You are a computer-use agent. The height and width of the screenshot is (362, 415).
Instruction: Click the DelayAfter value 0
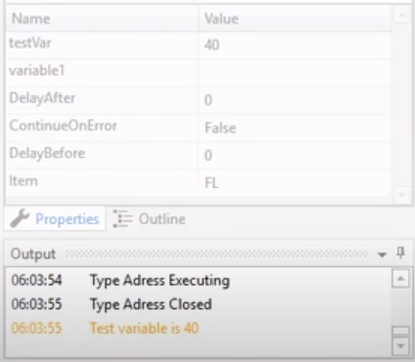(208, 100)
